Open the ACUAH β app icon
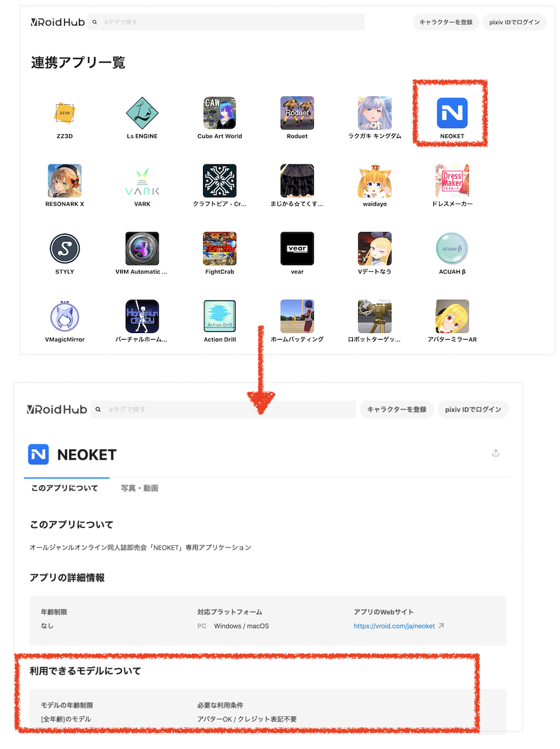560x749 pixels. (452, 248)
